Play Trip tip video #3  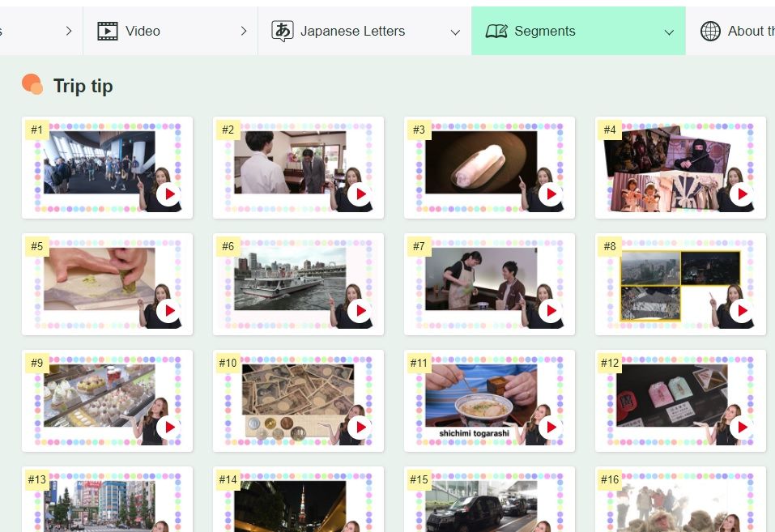click(x=551, y=194)
